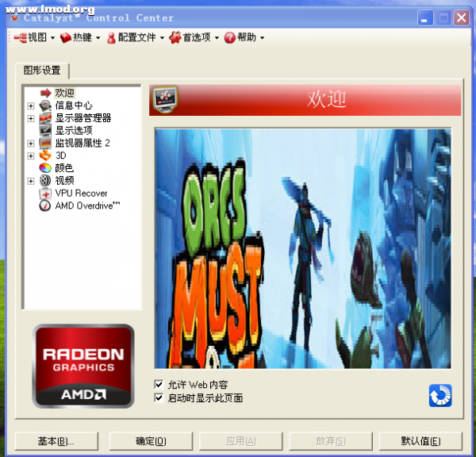Screen dimensions: 476x457
Task: Click the 视图 (View) toolbar icon
Action: [x=21, y=37]
